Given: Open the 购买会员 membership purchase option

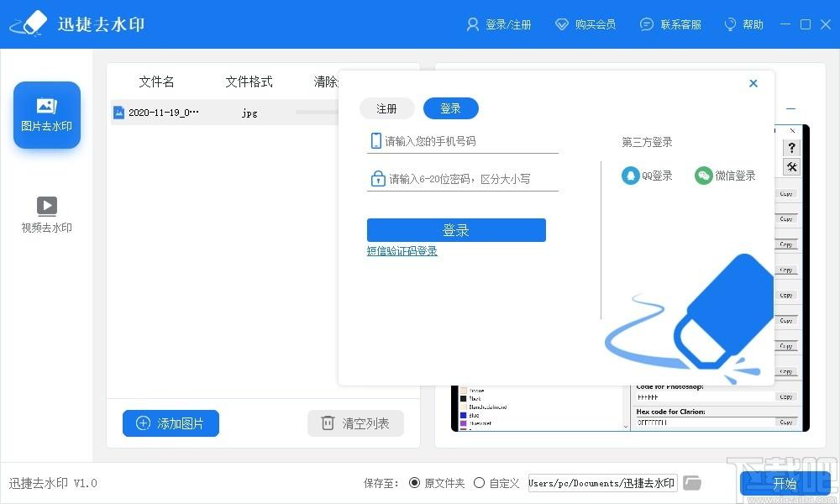Looking at the screenshot, I should (585, 24).
